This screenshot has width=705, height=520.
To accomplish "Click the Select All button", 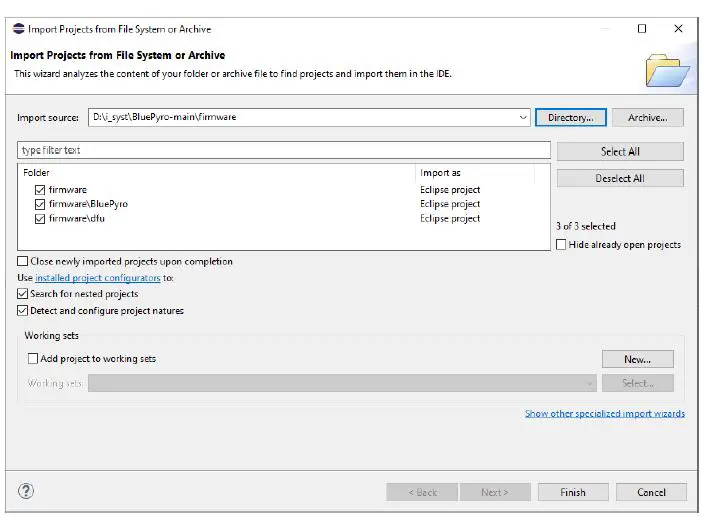I will pyautogui.click(x=620, y=151).
